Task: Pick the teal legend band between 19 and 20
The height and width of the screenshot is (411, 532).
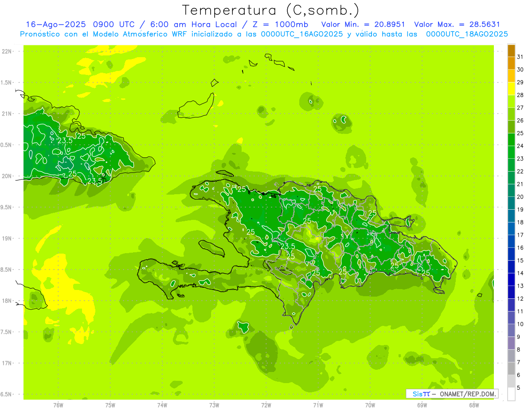Action: tap(511, 203)
